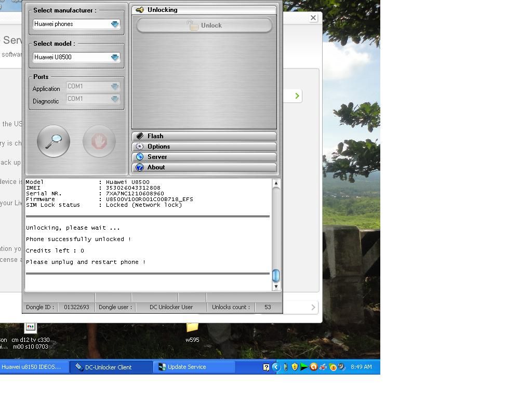The image size is (532, 399).
Task: Click the log scroll down arrow
Action: 276,286
